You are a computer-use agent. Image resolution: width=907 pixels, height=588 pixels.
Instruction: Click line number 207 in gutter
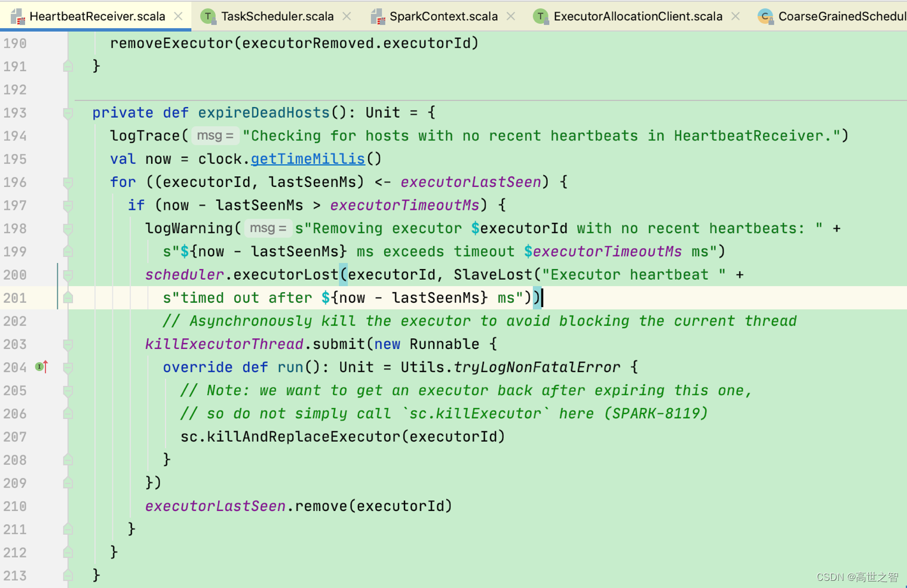(x=15, y=437)
